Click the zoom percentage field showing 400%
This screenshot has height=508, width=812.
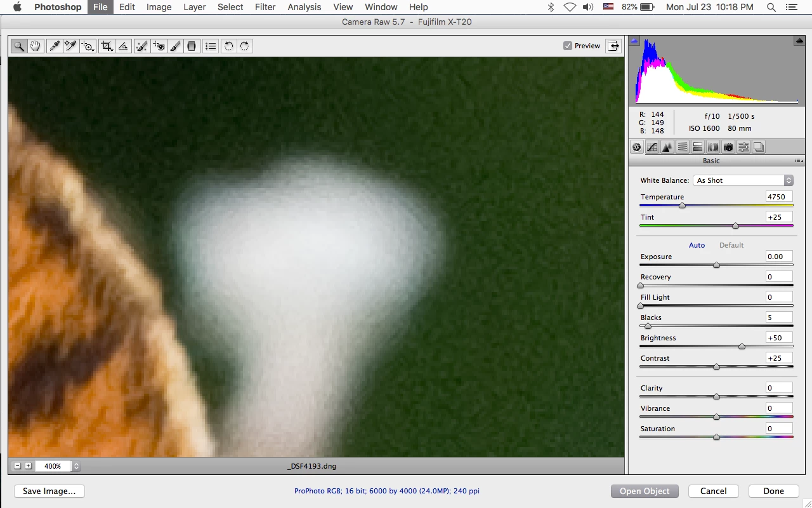(x=53, y=466)
